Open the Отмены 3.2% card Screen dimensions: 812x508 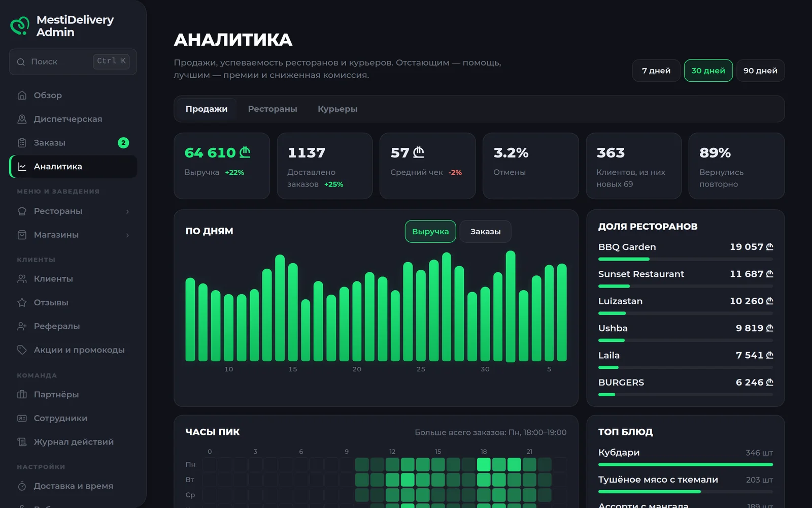click(530, 166)
